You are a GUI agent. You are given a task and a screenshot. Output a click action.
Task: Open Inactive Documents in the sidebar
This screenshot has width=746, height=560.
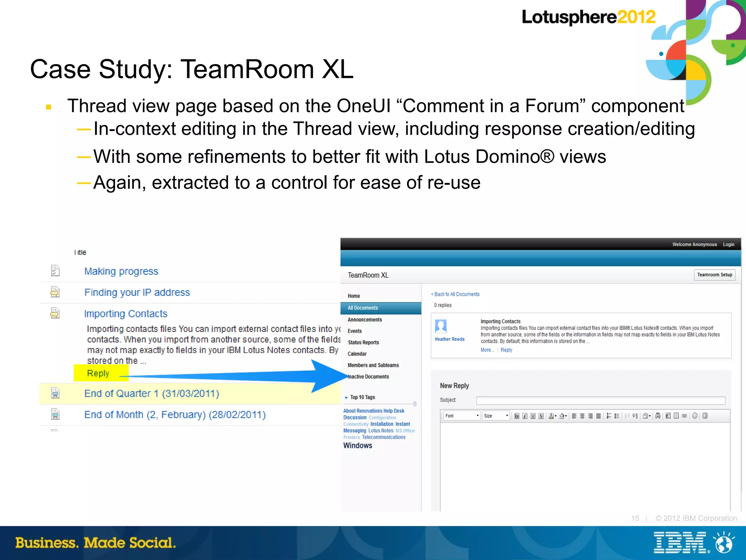point(368,377)
